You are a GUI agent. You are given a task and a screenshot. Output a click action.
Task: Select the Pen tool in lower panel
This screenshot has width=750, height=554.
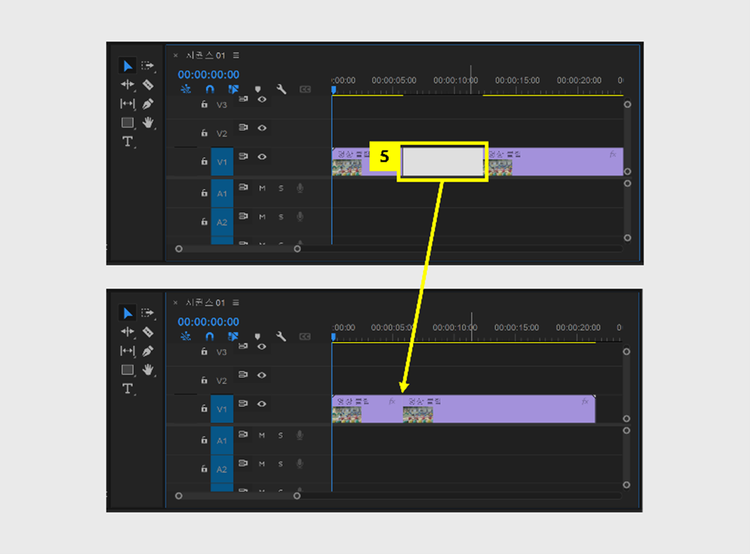point(148,351)
